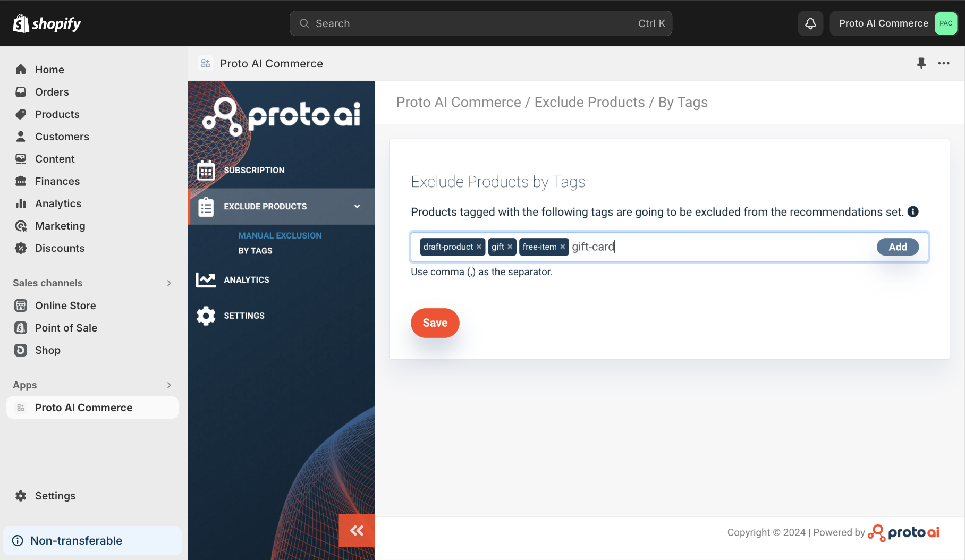This screenshot has width=965, height=560.
Task: Click the Add button
Action: click(x=897, y=247)
